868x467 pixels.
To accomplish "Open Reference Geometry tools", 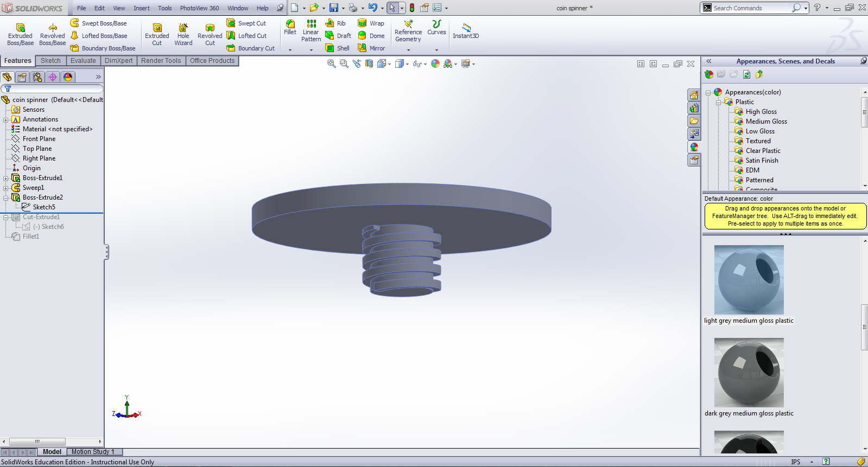I will (408, 31).
